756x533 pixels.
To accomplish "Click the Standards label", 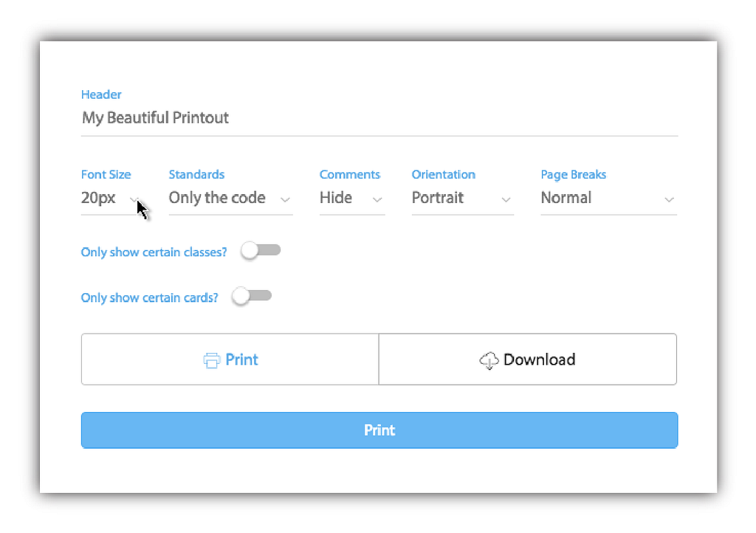I will pos(196,174).
